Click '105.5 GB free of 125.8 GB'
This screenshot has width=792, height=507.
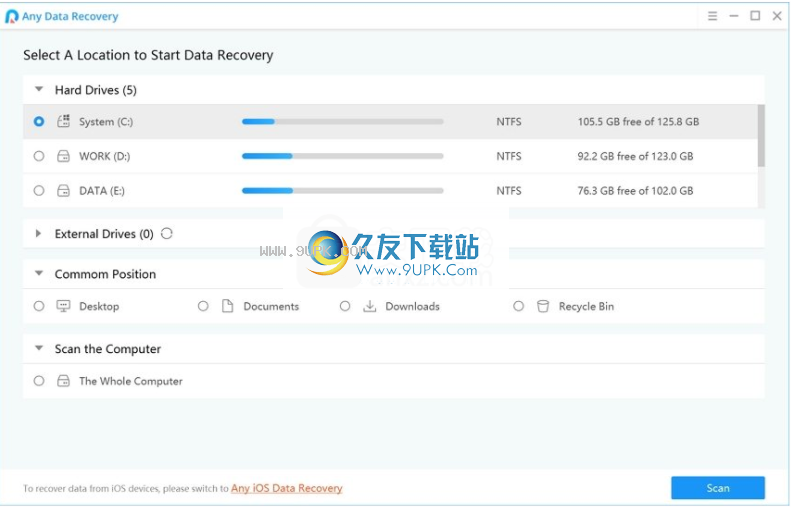tap(638, 121)
